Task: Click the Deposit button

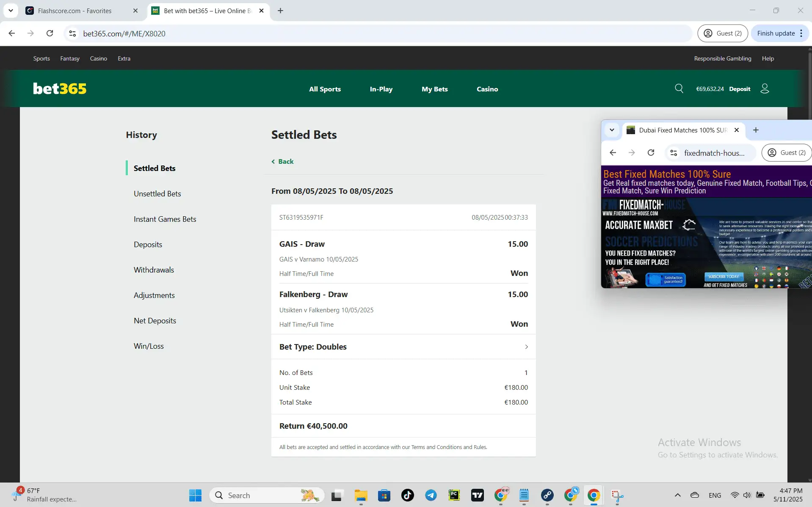Action: (x=740, y=88)
